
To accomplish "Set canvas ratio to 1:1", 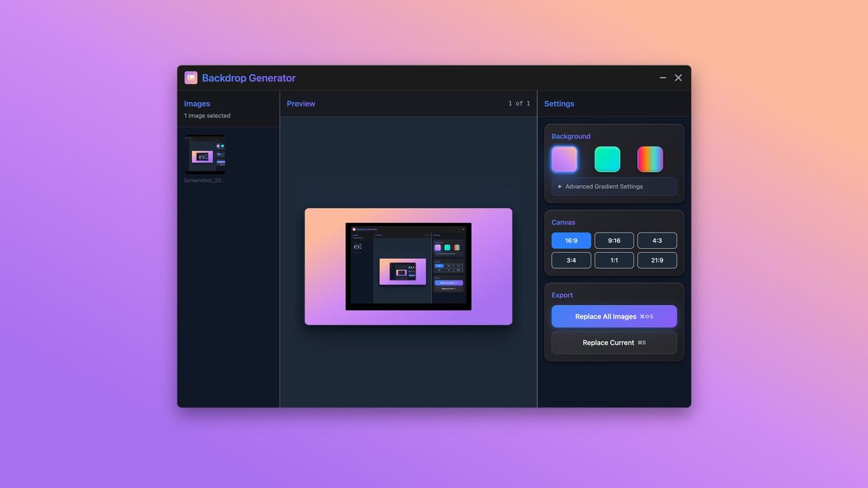I will click(x=614, y=260).
